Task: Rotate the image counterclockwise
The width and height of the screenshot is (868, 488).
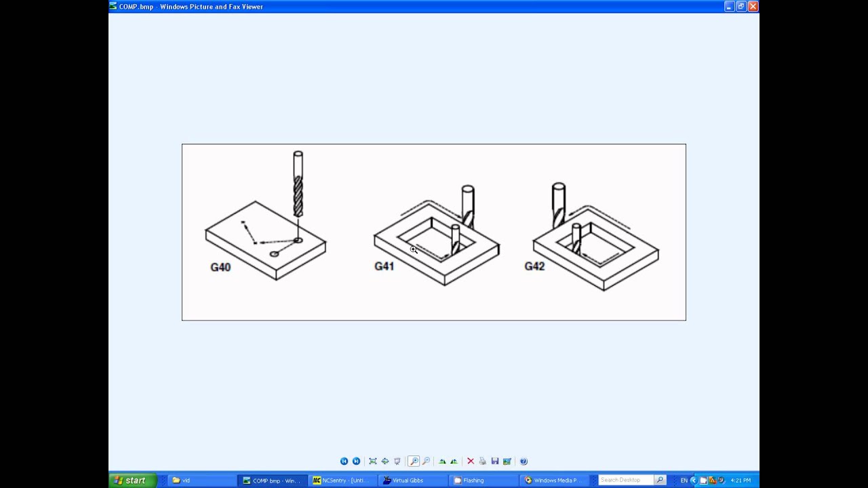Action: (x=454, y=462)
